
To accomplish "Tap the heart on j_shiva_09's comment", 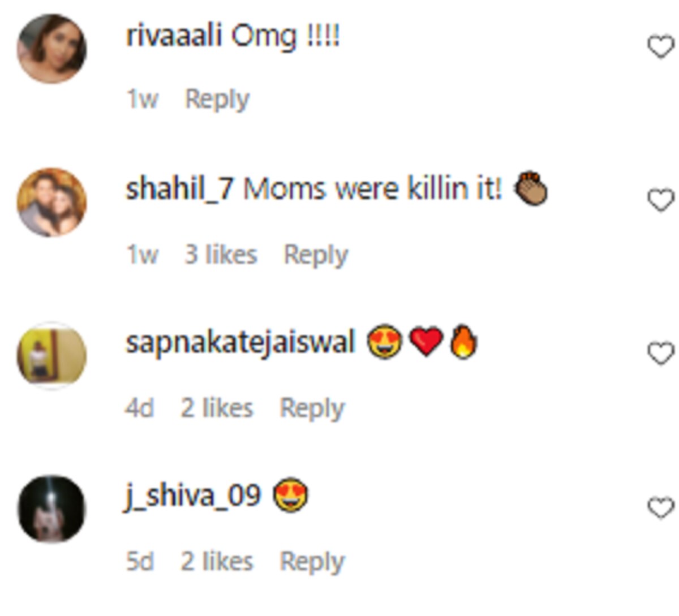I will pyautogui.click(x=660, y=508).
